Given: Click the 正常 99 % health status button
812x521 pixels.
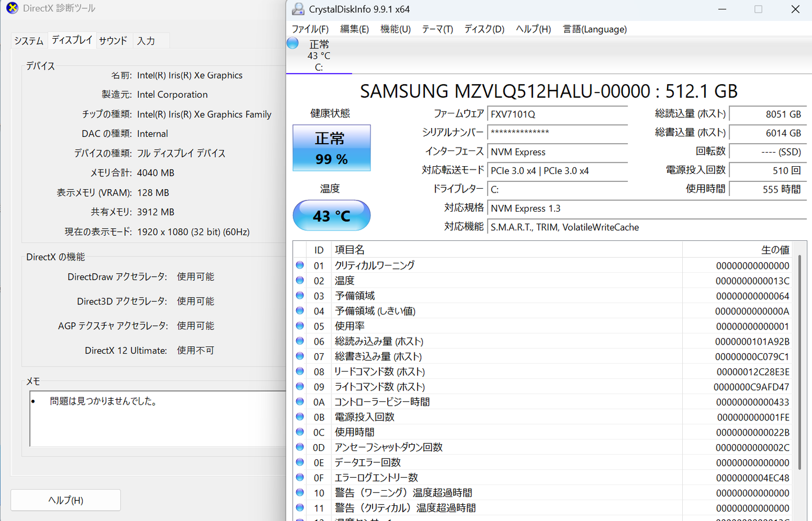Looking at the screenshot, I should [332, 148].
